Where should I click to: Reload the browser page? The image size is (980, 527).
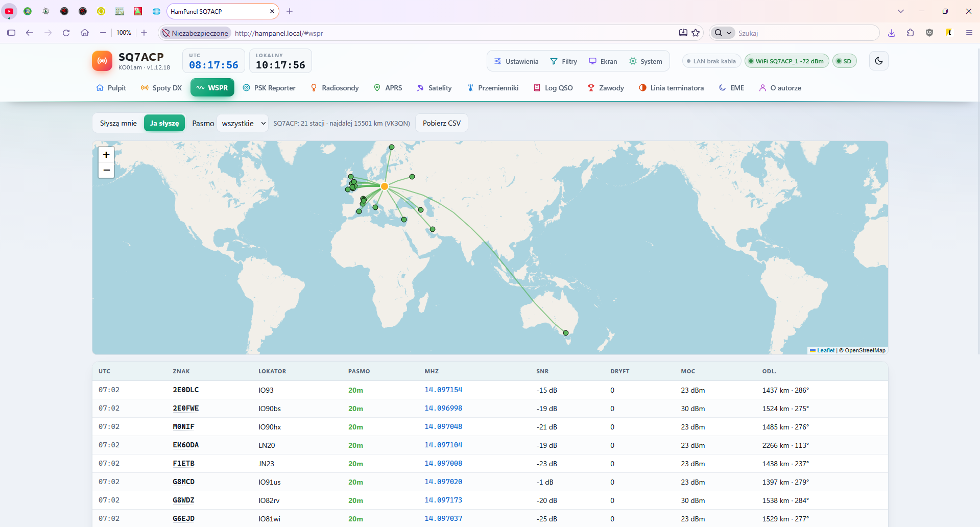click(x=66, y=33)
